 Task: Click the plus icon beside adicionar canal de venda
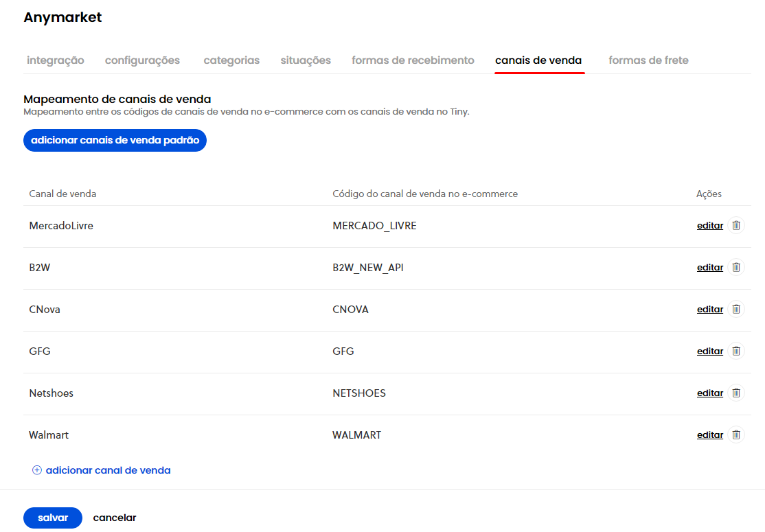(x=36, y=470)
